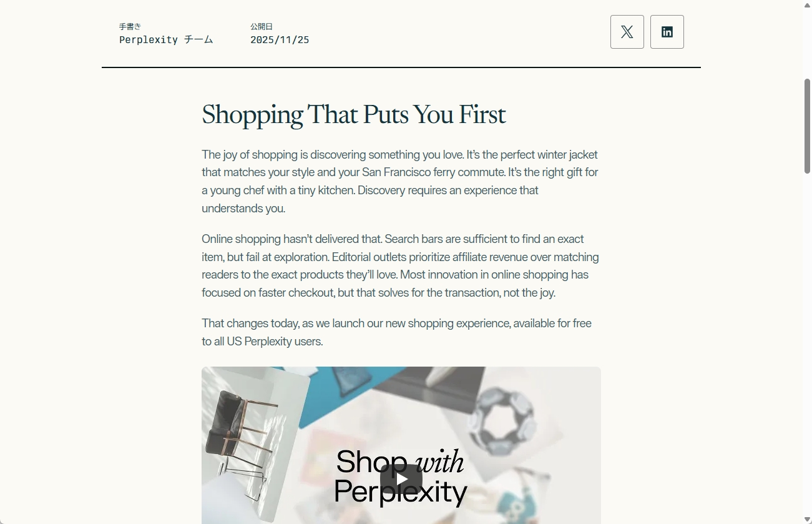The height and width of the screenshot is (524, 812).
Task: Click the scrollbar up arrow
Action: (808, 5)
